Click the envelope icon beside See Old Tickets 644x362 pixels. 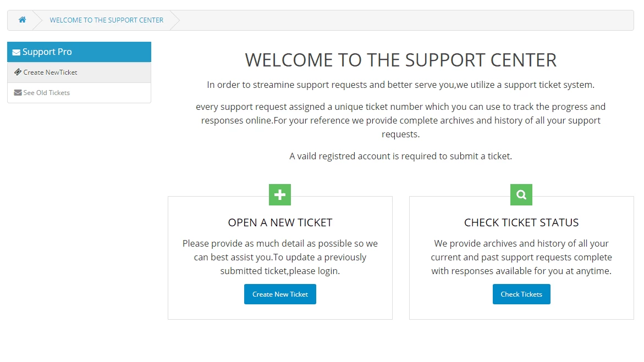17,92
